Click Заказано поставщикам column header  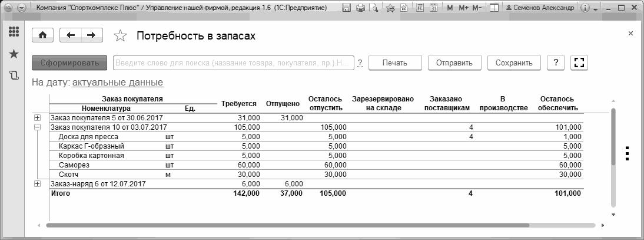[x=446, y=104]
